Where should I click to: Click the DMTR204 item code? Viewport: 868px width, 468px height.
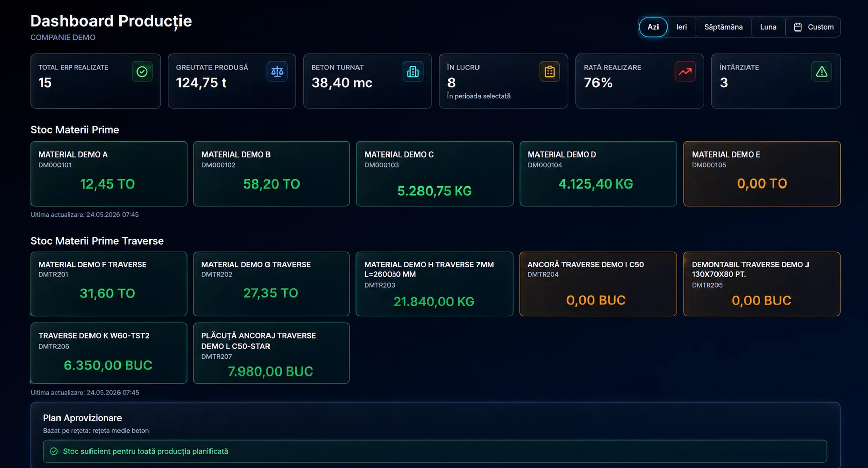(543, 275)
